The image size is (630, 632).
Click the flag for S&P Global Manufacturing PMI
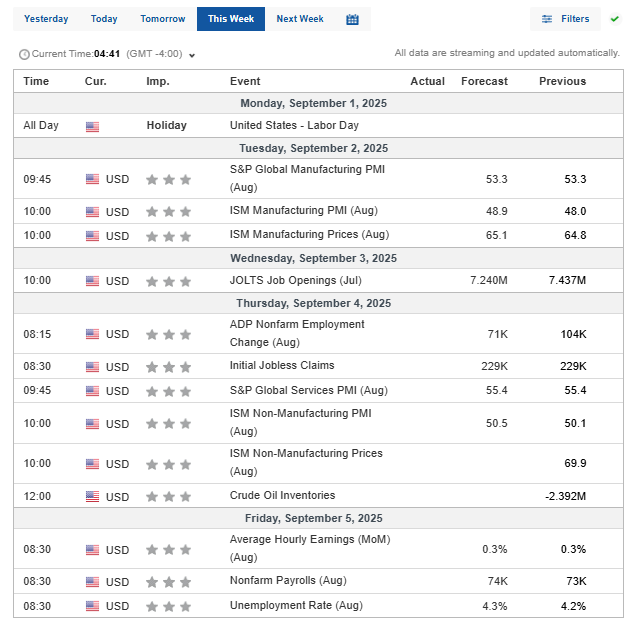(92, 179)
